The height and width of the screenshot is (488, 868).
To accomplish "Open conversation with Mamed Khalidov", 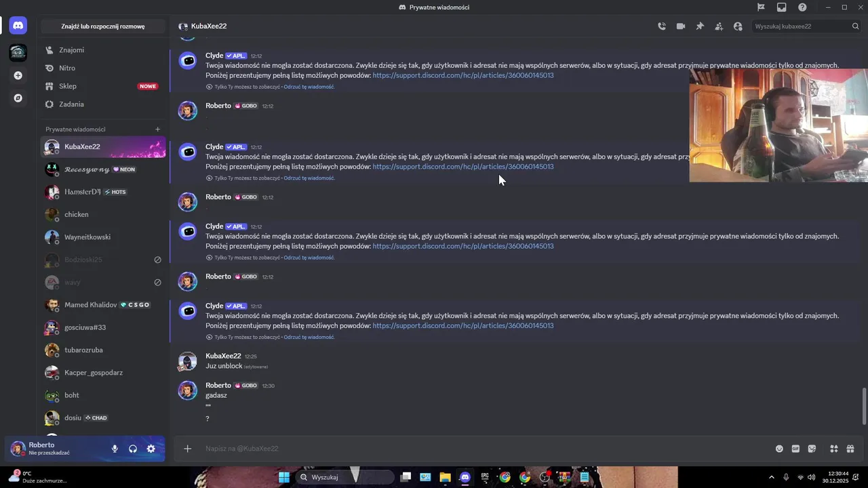I will 103,305.
